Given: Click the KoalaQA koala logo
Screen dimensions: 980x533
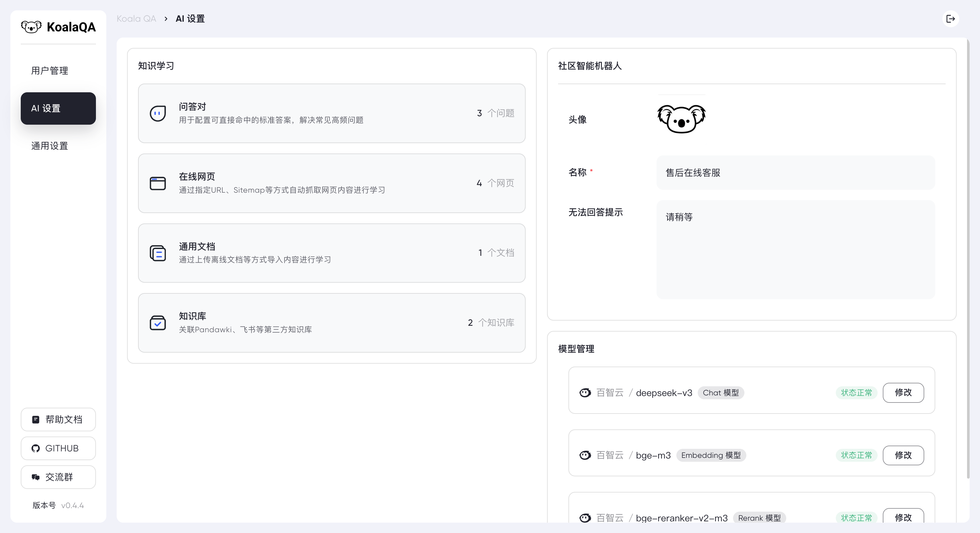Looking at the screenshot, I should click(31, 27).
